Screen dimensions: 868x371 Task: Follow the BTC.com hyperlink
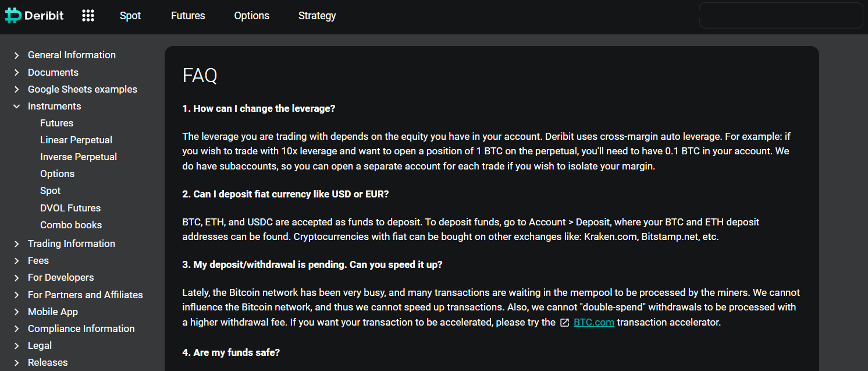(593, 322)
